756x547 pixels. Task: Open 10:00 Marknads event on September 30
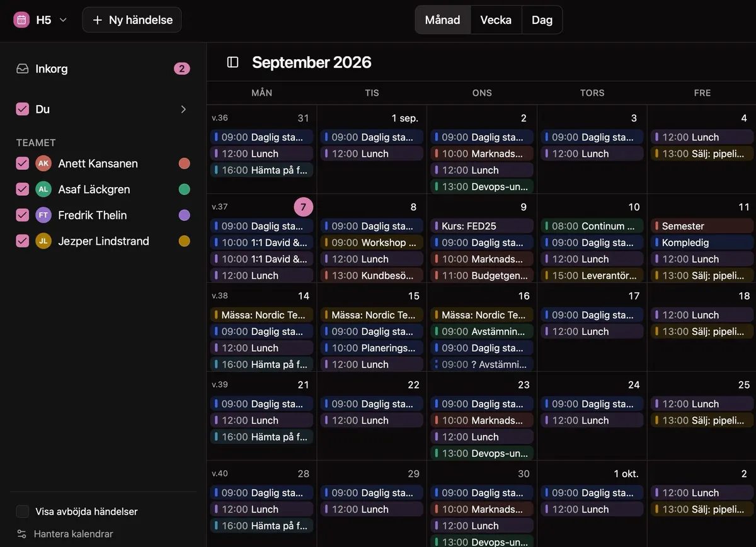coord(482,509)
